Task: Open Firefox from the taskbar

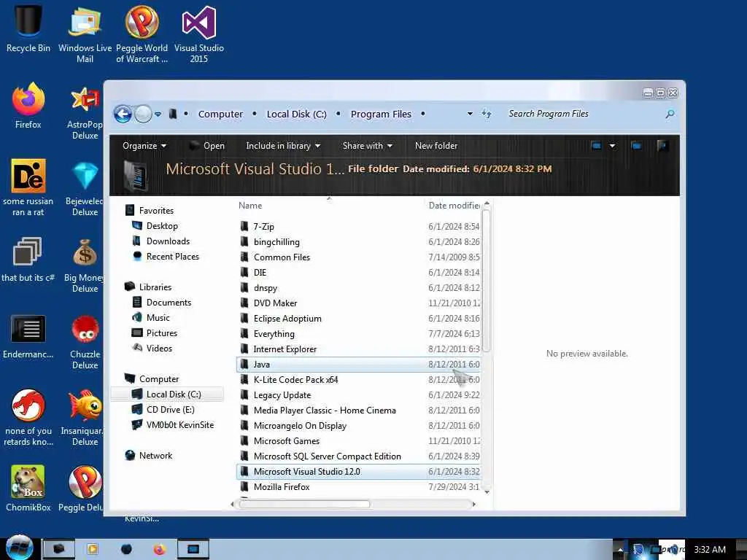Action: coord(159,550)
